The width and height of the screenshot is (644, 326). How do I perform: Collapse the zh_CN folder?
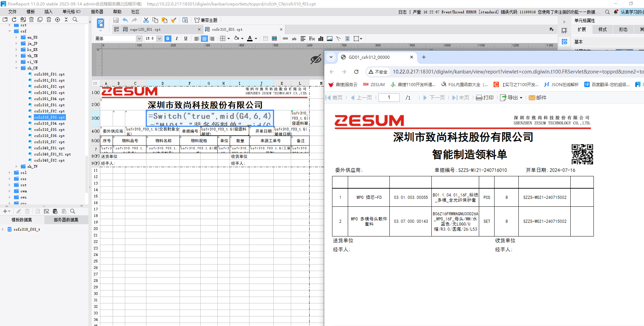[16, 68]
